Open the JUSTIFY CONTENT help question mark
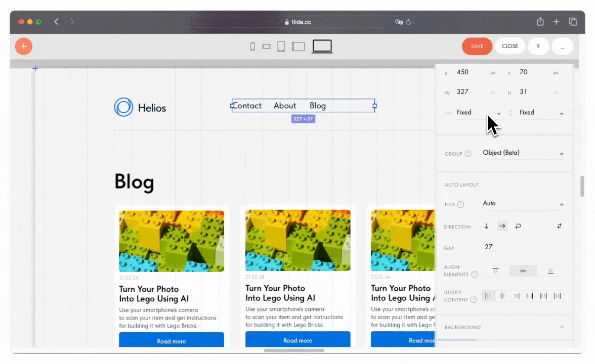Viewport: 595px width, 364px height. (473, 299)
